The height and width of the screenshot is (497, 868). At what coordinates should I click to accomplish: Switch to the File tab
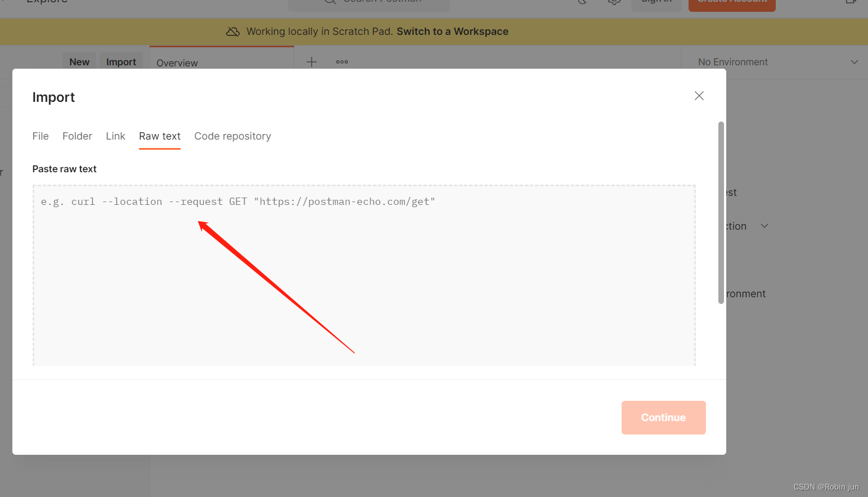click(x=41, y=136)
